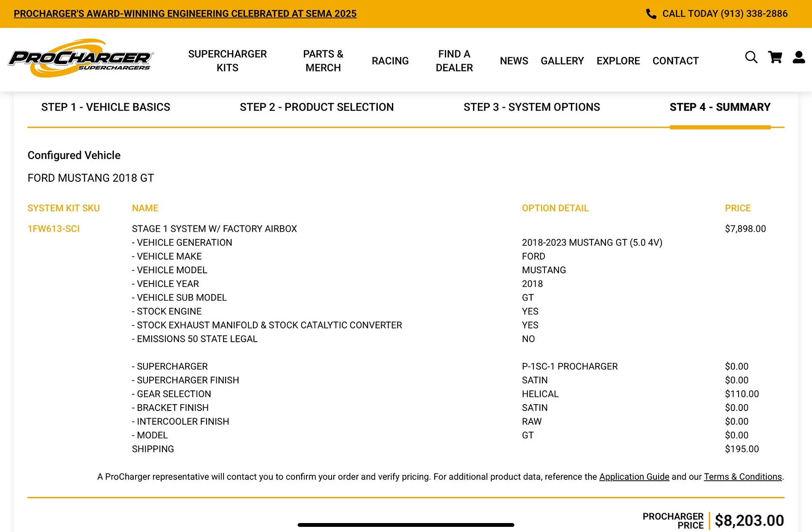Call the (913) 338-2886 phone link

[725, 14]
